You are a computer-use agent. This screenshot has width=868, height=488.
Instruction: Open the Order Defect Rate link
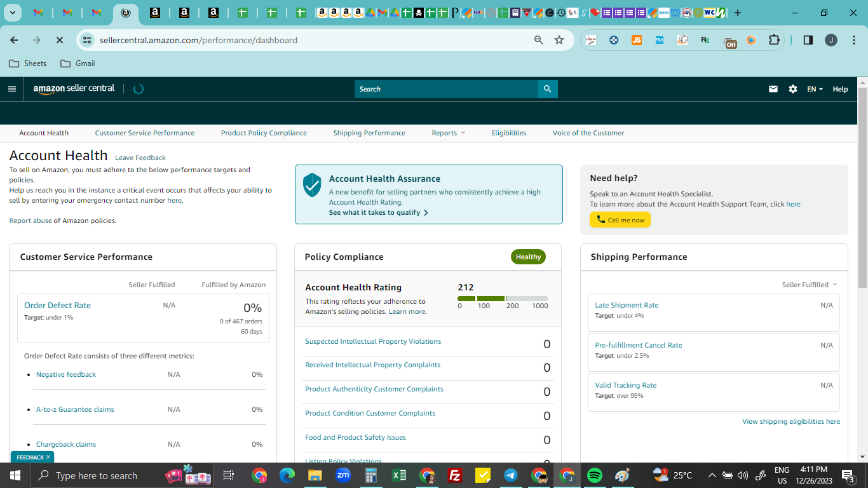[x=57, y=306]
